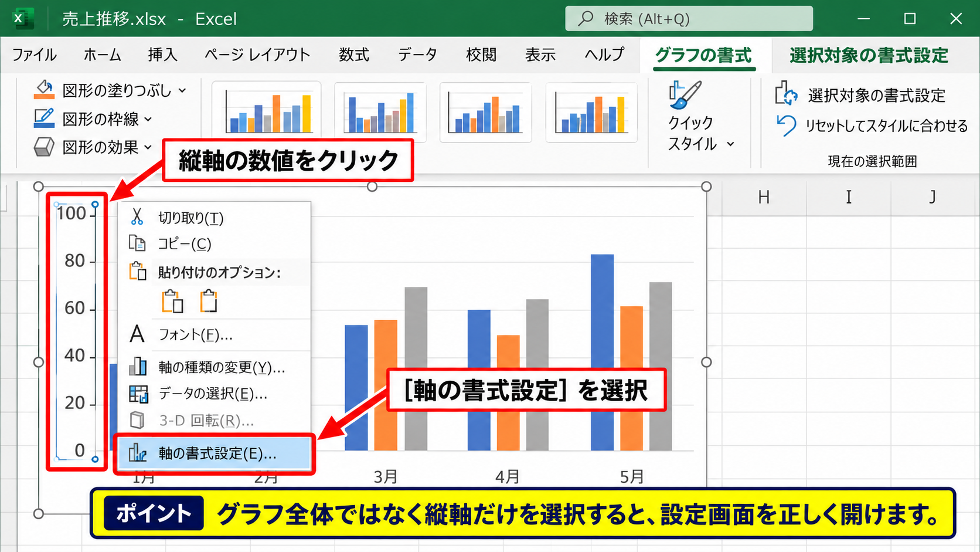Click the 5月 horizontal axis label
Image resolution: width=980 pixels, height=552 pixels.
coord(632,476)
